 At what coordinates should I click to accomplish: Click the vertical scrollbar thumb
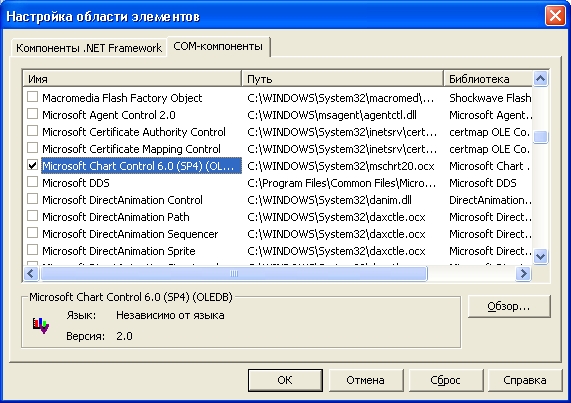coord(540,137)
